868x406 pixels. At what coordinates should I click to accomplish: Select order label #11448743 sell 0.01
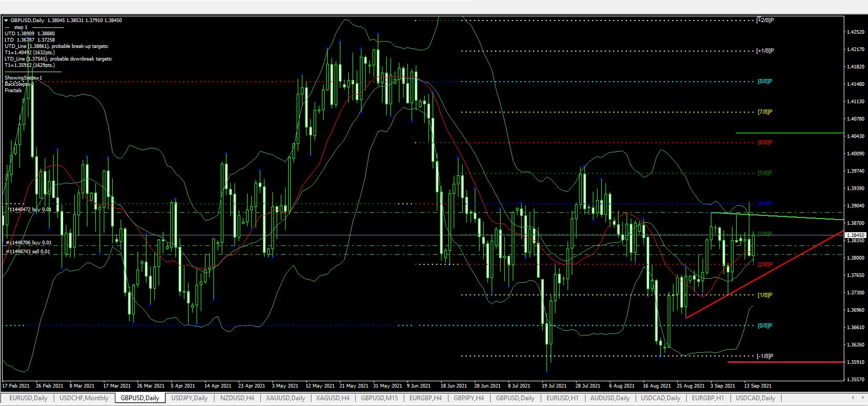click(28, 252)
